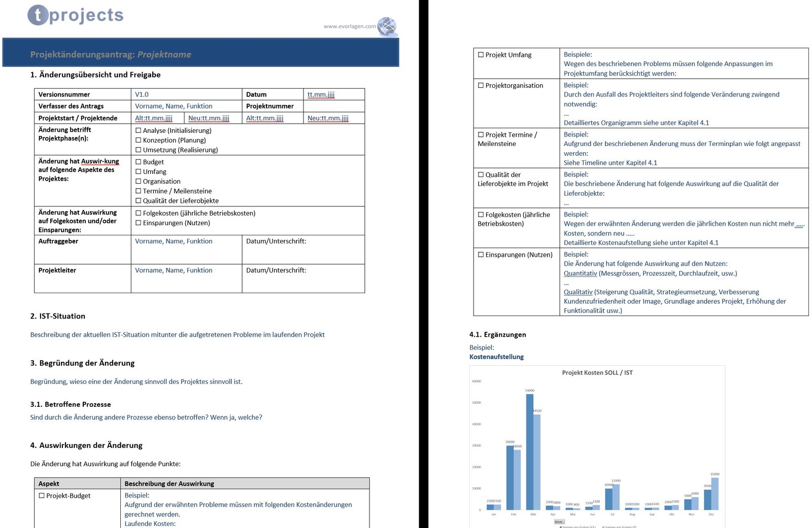
Task: Click Vorname, Name, Funktion in Auftraggeber row
Action: 174,241
